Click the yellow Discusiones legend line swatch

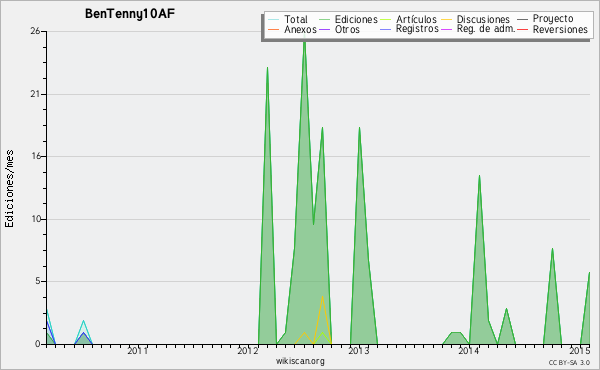click(446, 20)
